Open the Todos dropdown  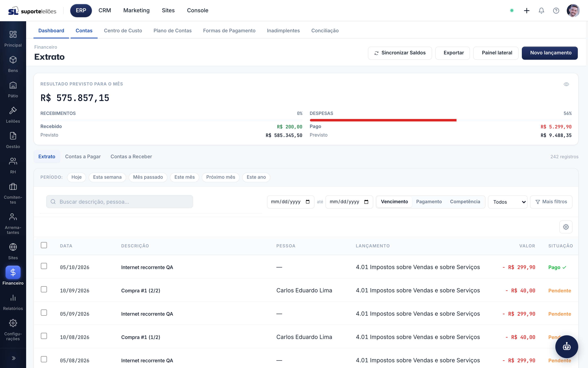coord(508,202)
